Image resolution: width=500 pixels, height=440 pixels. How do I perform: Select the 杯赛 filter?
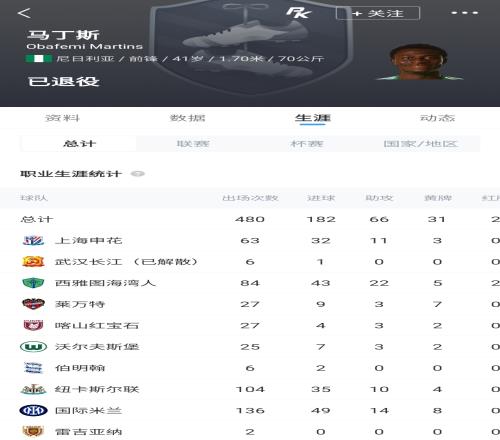[307, 144]
